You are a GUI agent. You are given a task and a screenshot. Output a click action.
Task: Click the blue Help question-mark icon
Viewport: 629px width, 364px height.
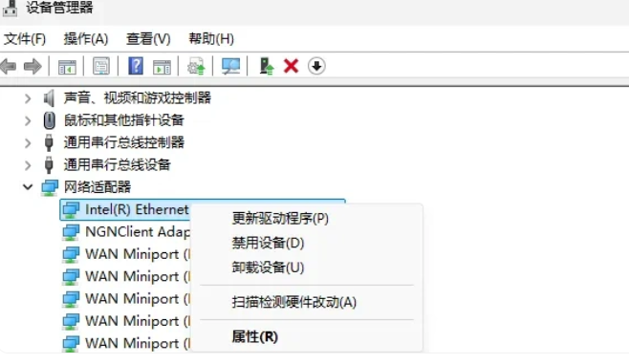pyautogui.click(x=136, y=66)
